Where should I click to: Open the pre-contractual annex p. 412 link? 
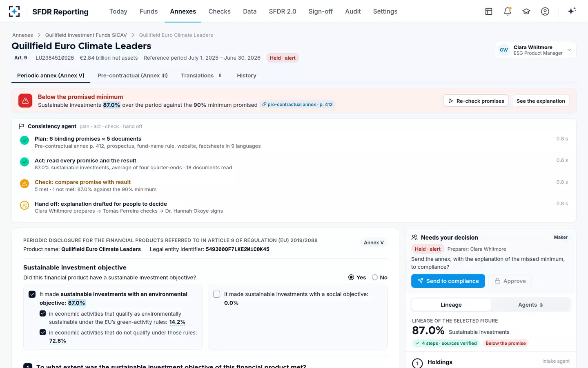coord(298,105)
